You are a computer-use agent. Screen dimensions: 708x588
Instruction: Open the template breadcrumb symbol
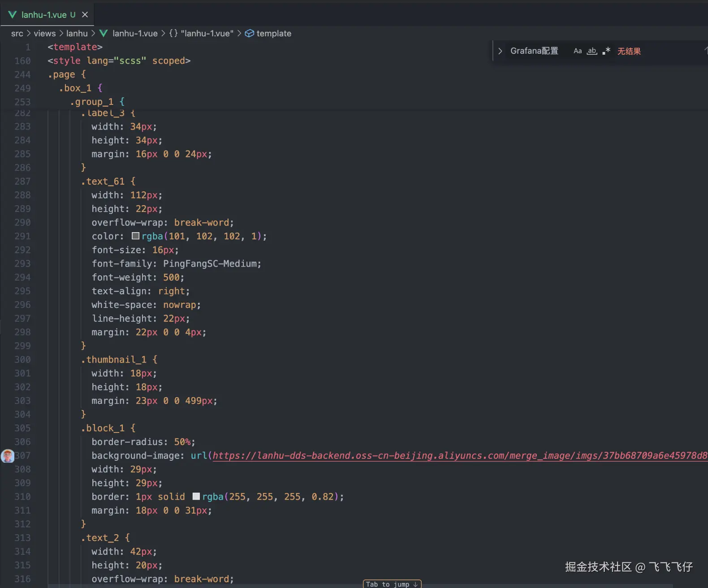274,34
